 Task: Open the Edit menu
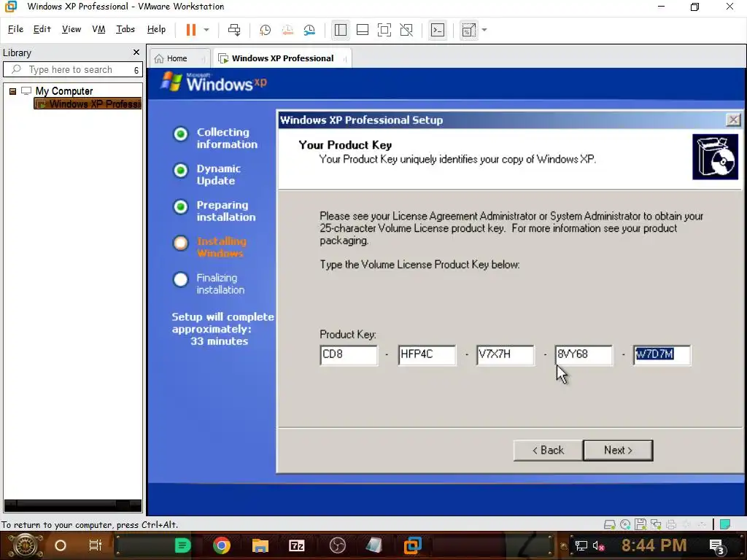[42, 29]
